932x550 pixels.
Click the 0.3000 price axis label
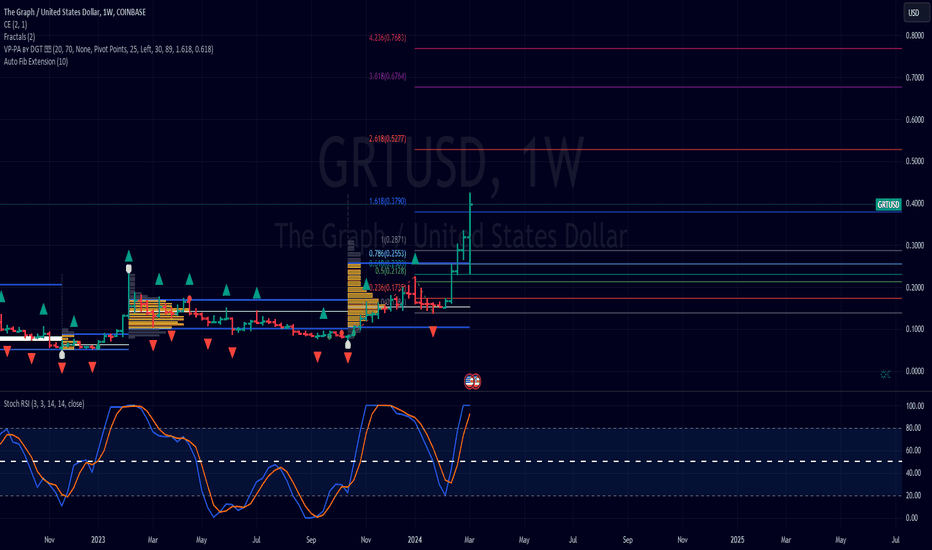[915, 246]
